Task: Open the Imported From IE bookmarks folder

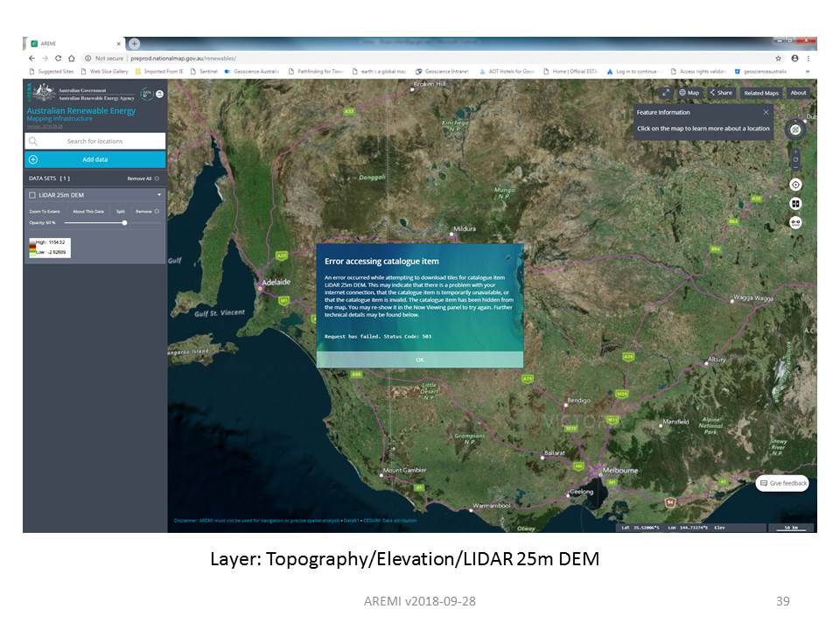Action: pyautogui.click(x=159, y=71)
